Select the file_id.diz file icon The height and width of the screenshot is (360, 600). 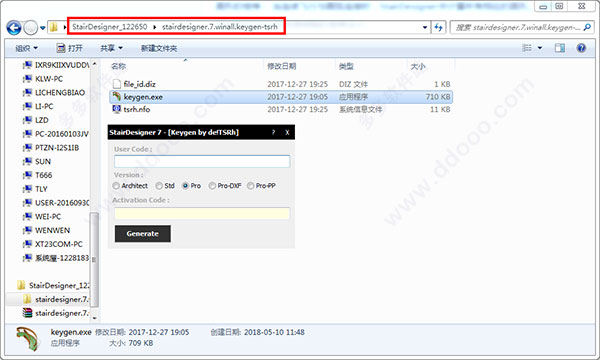point(117,84)
